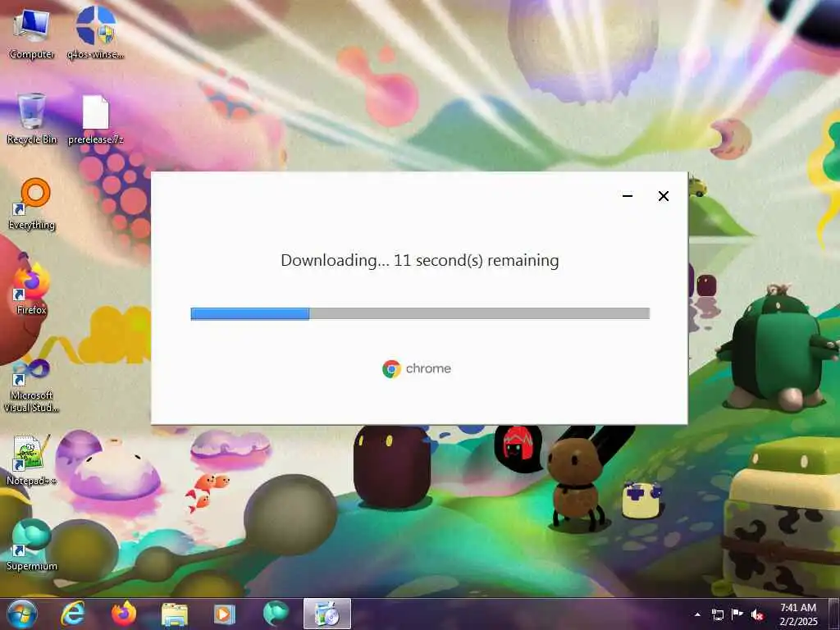Switch to the installer task in the taskbar
840x630 pixels.
point(327,614)
